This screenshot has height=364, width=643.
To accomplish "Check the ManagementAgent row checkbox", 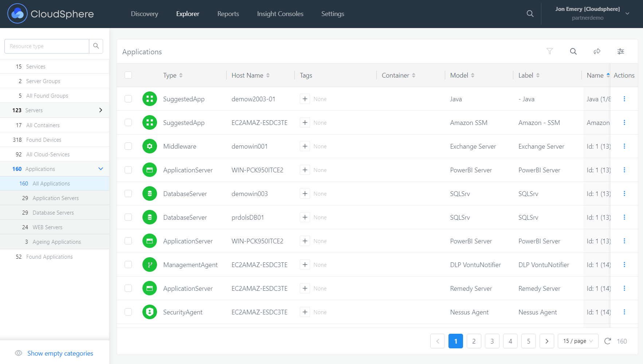I will coord(128,265).
